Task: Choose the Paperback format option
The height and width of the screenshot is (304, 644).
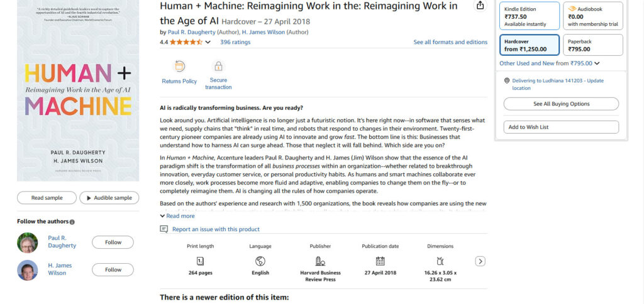Action: point(592,45)
